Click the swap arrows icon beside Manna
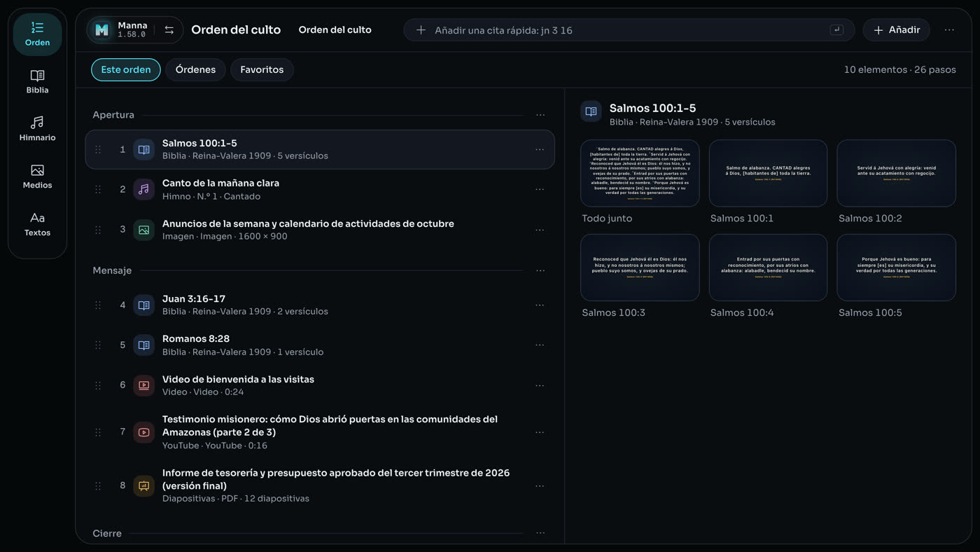Viewport: 980px width, 552px height. 169,30
